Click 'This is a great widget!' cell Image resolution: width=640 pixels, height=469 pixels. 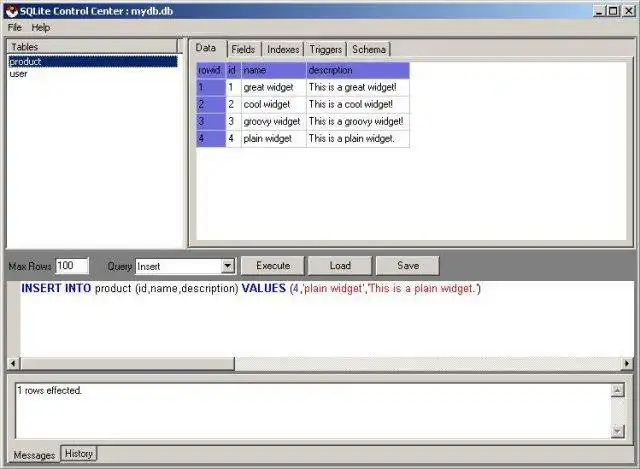(x=358, y=87)
